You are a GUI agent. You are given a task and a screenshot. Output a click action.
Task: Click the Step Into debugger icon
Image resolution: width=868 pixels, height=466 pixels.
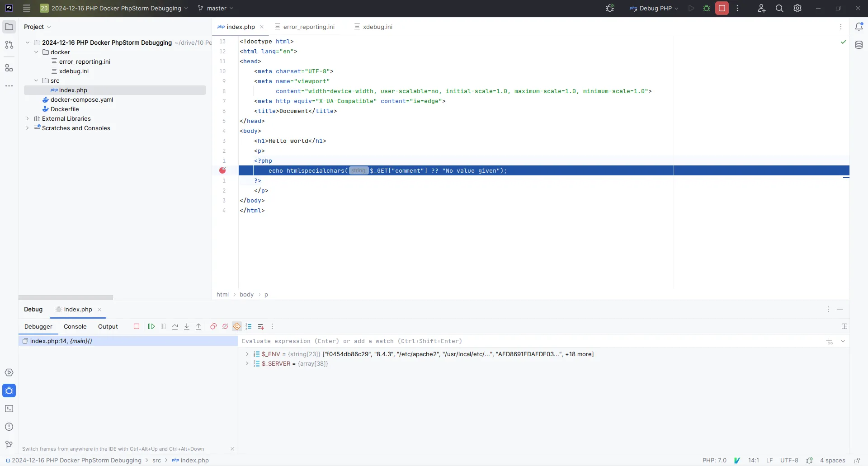pos(187,326)
